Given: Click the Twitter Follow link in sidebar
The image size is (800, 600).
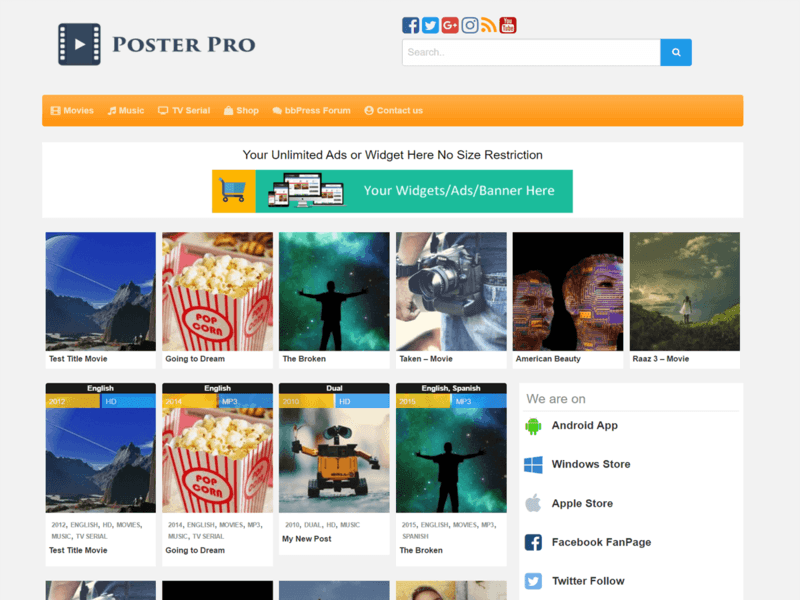Looking at the screenshot, I should tap(587, 581).
